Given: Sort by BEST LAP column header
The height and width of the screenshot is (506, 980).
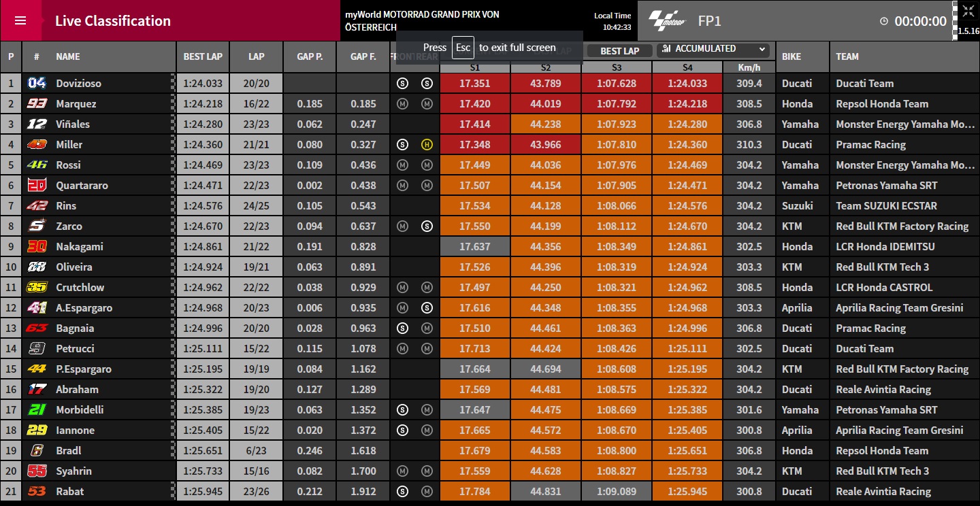Looking at the screenshot, I should point(203,56).
